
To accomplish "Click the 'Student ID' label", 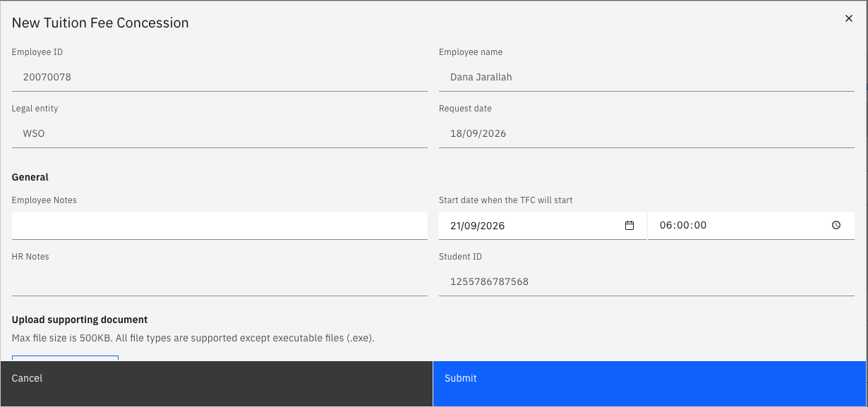I will coord(460,257).
